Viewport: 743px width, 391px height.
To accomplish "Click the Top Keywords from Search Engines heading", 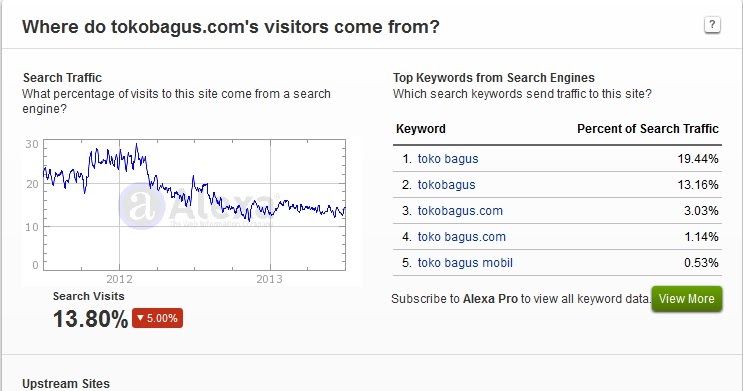I will point(494,78).
